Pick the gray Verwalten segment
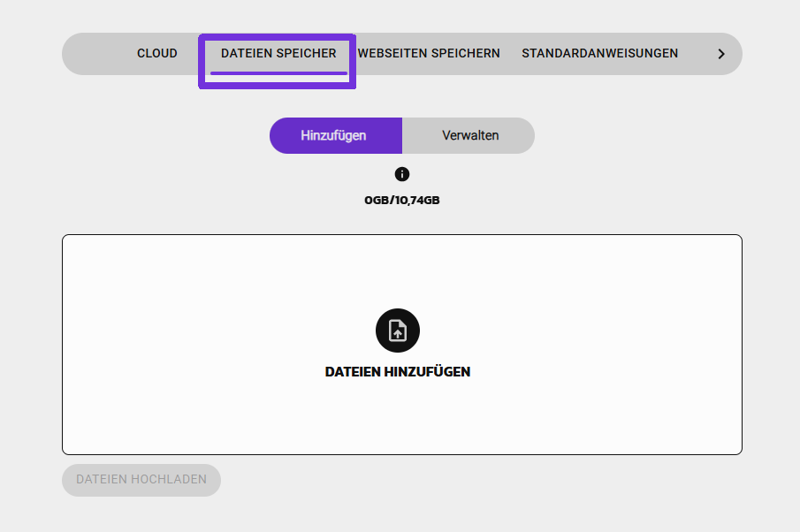The width and height of the screenshot is (800, 532). tap(470, 135)
